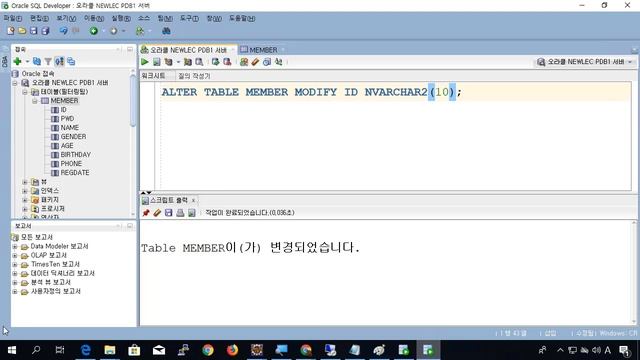This screenshot has width=640, height=360.
Task: Click the Undo arrow icon
Action: (63, 31)
